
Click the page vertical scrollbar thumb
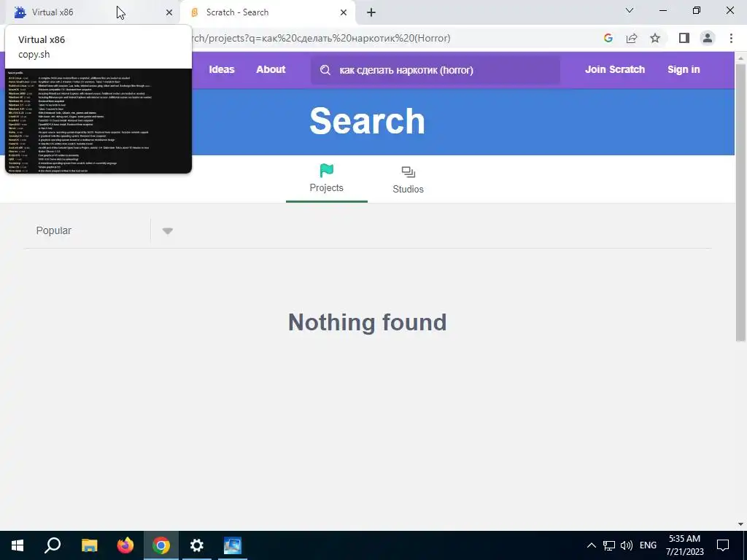coord(740,203)
